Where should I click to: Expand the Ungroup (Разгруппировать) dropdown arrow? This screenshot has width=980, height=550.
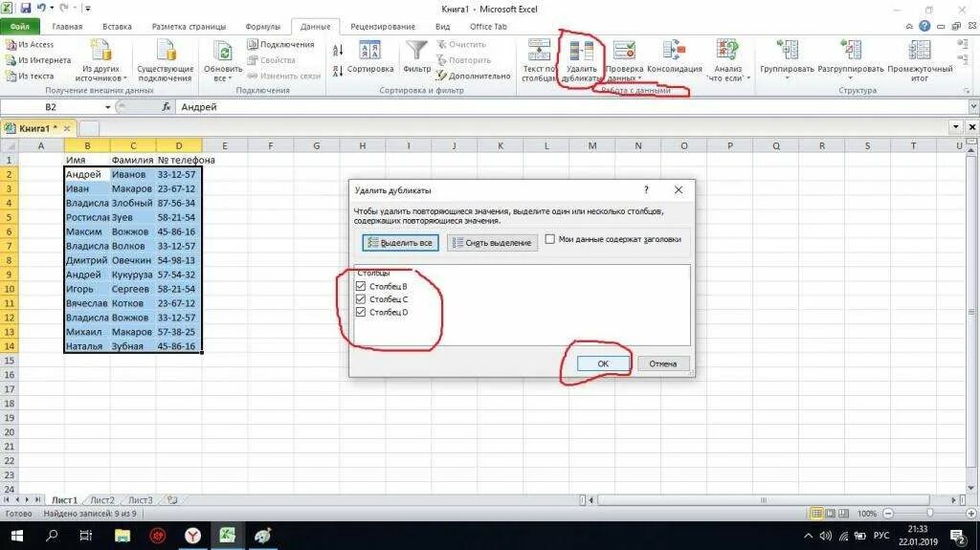[x=851, y=78]
